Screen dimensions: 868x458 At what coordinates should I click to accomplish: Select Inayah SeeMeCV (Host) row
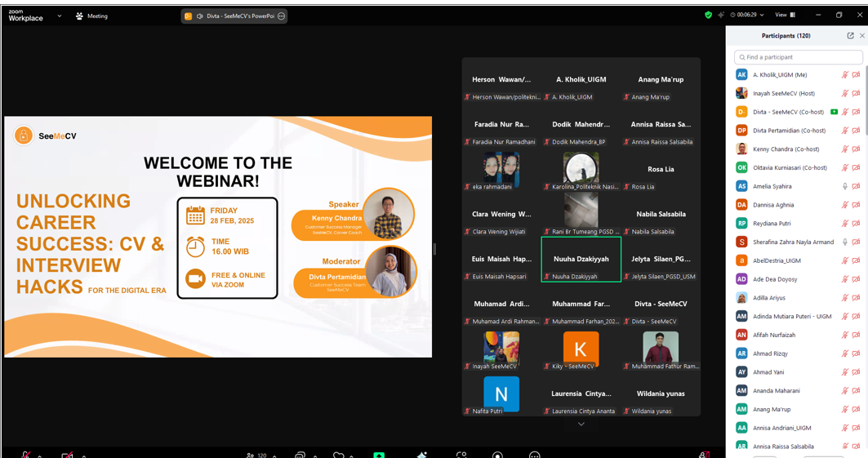[797, 94]
